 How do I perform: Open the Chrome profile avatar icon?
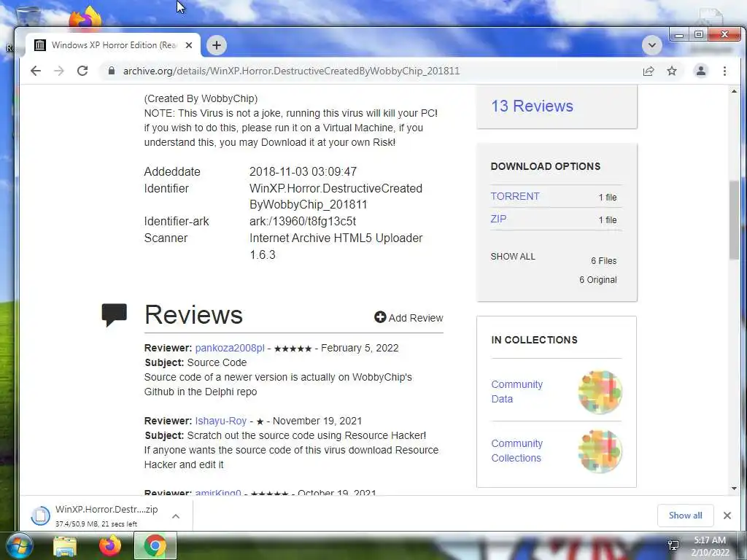[701, 71]
